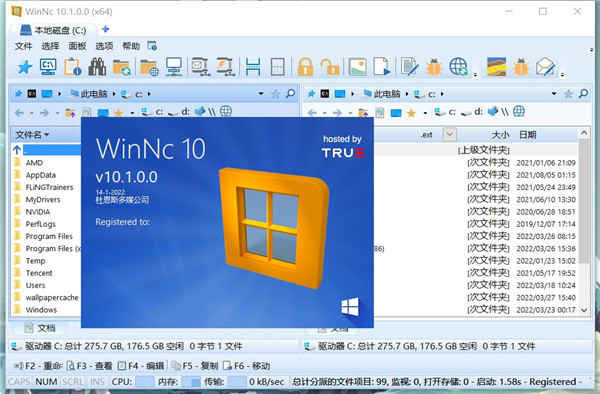The width and height of the screenshot is (600, 394).
Task: Open the C:\ command prompt toolbar icon
Action: coord(48,67)
